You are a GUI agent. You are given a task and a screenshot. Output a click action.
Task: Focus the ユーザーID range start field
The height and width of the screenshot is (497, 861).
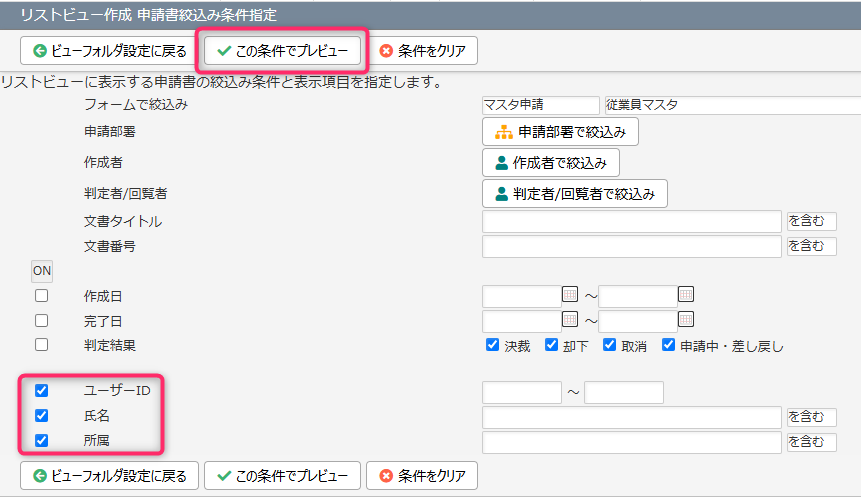[522, 392]
